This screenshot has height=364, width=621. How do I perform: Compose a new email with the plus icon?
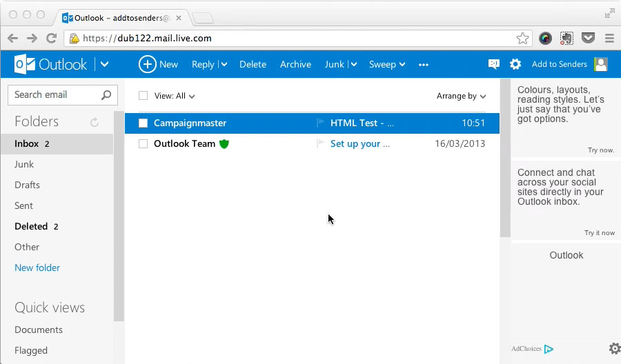click(x=148, y=64)
